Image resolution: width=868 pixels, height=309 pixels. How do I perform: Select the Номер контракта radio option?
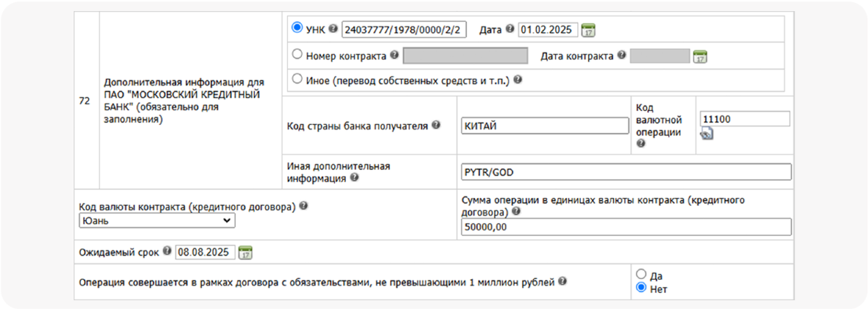[297, 54]
